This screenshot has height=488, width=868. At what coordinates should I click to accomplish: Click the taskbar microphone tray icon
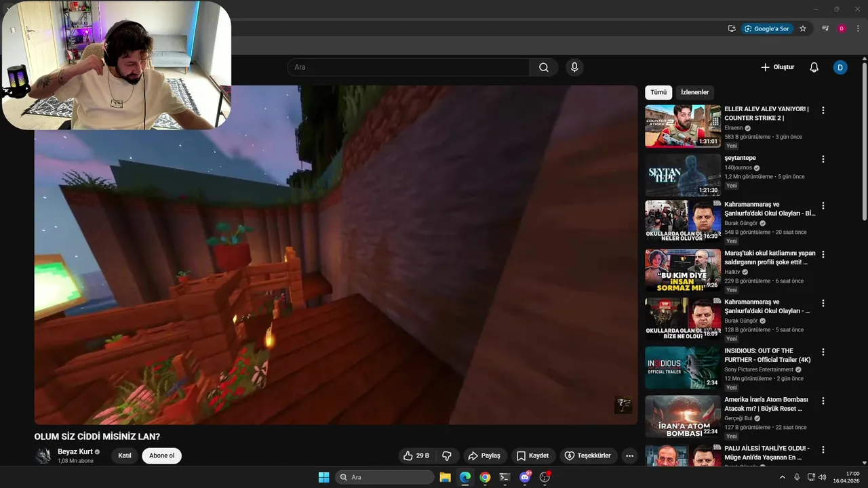(x=797, y=477)
